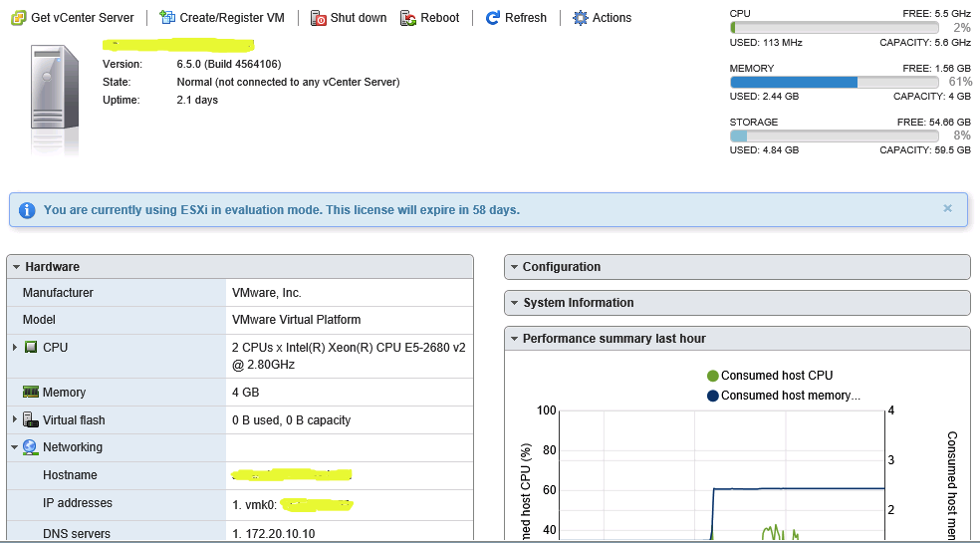Click the IP addresses label
The image size is (980, 543).
click(78, 503)
